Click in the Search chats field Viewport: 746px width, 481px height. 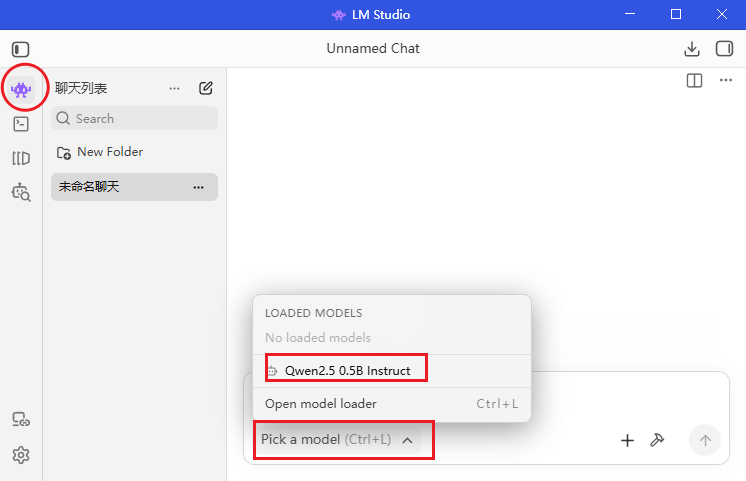pos(134,118)
